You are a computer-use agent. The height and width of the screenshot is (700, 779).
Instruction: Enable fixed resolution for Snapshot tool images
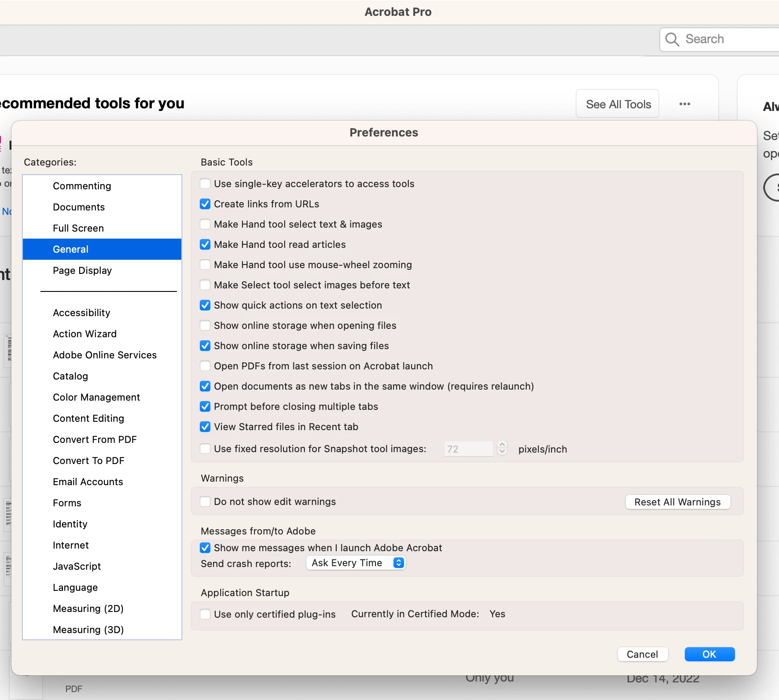(x=205, y=449)
